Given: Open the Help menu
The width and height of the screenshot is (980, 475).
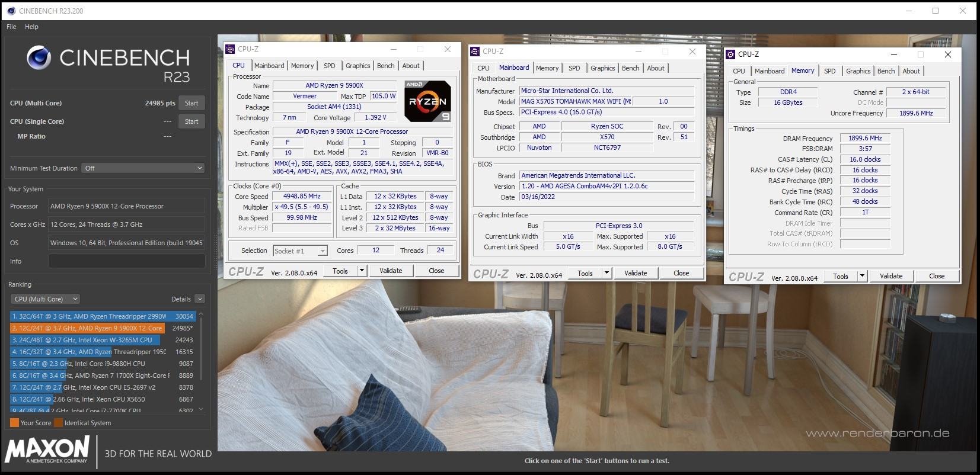Looking at the screenshot, I should (31, 27).
